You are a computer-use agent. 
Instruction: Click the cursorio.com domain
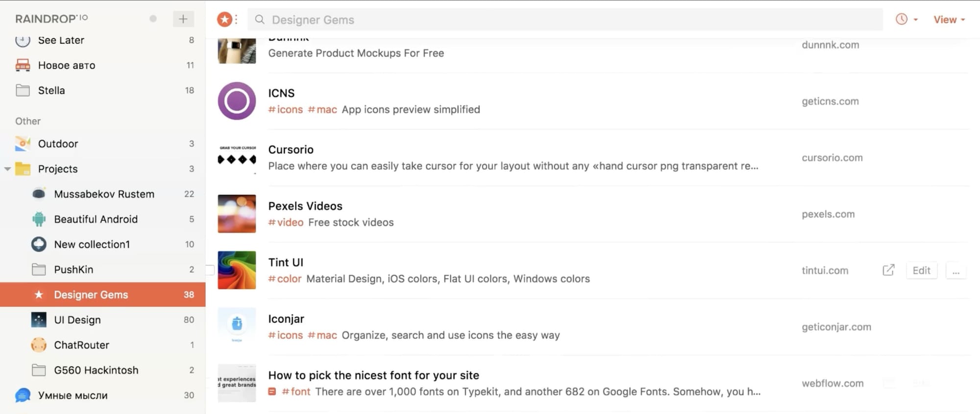pos(832,157)
